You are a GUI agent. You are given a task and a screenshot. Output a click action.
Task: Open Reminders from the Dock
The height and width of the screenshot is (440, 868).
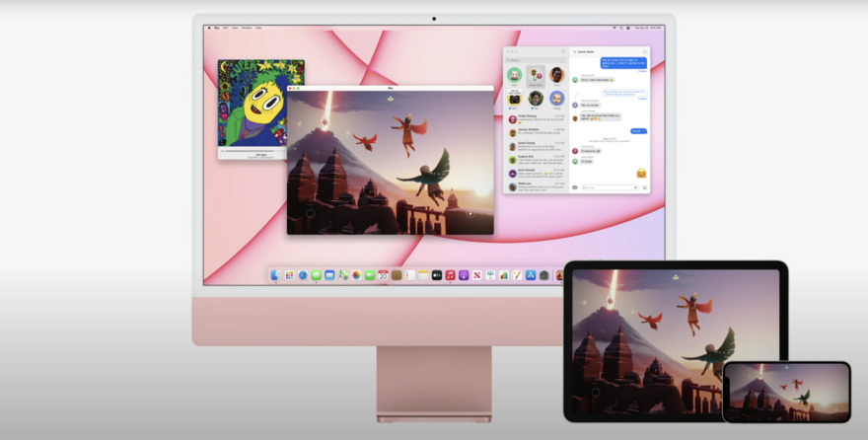tap(410, 275)
